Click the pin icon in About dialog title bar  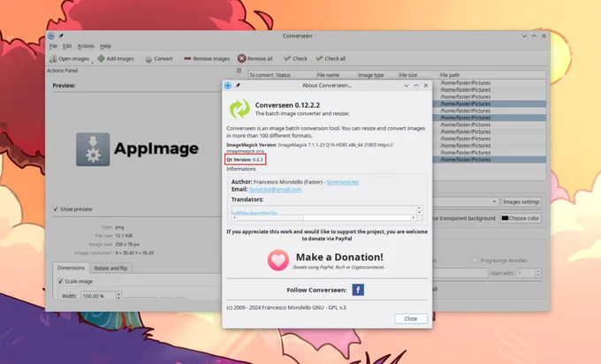(x=238, y=85)
